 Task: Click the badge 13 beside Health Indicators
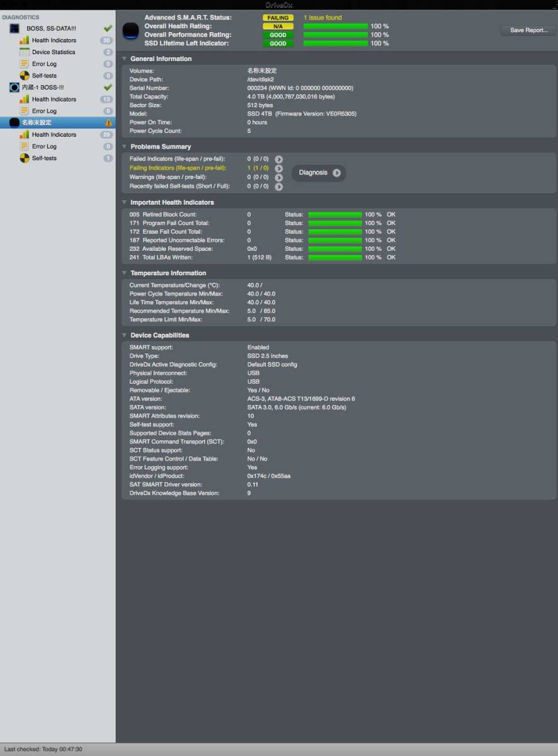click(x=106, y=99)
